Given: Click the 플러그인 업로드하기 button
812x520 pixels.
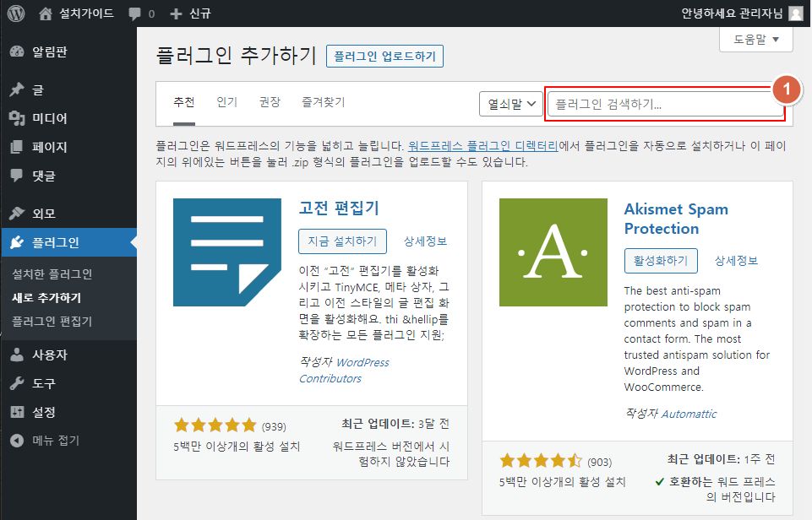Looking at the screenshot, I should point(384,56).
